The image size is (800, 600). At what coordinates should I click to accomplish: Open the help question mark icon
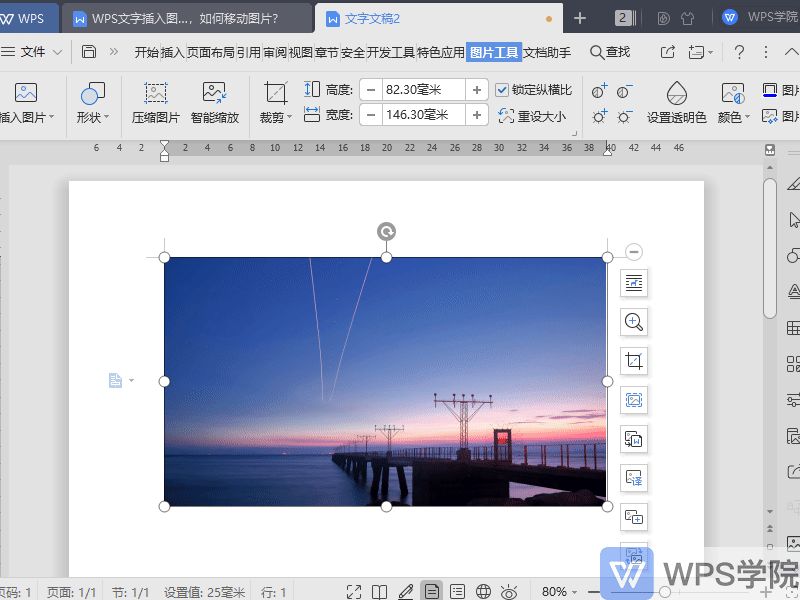739,52
